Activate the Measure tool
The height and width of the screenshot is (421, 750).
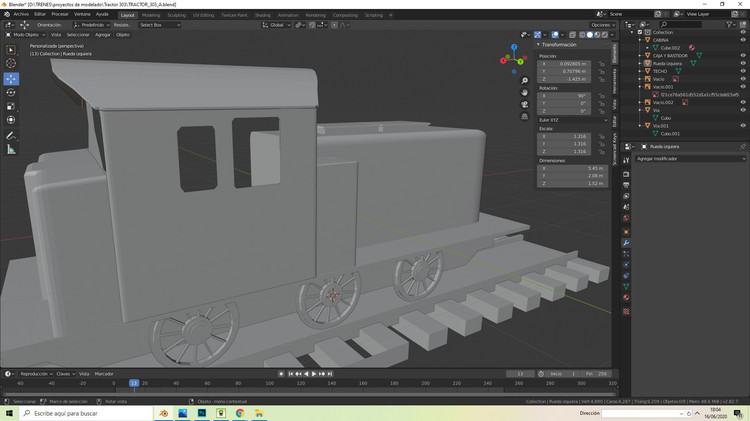(11, 150)
